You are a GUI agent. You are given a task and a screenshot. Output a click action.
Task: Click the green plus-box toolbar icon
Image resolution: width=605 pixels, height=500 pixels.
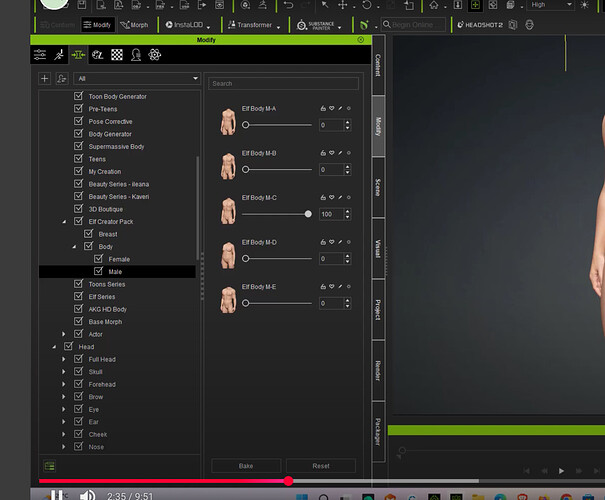(475, 5)
